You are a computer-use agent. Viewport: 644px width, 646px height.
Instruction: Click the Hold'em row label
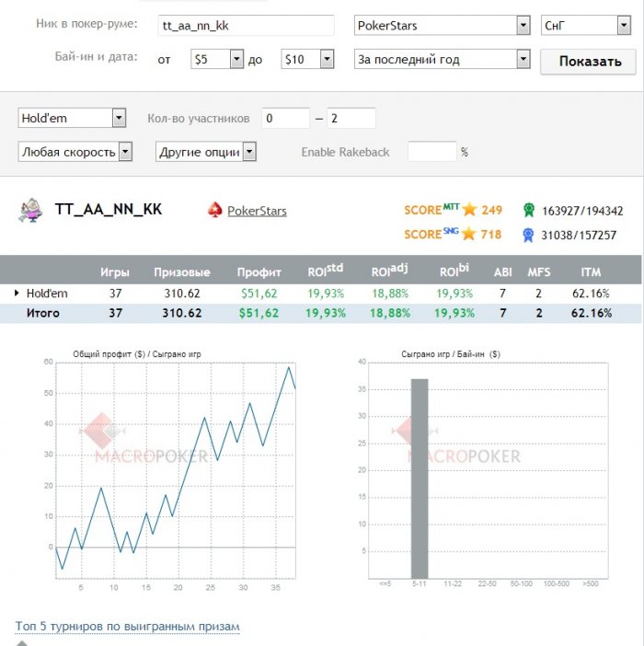coord(47,294)
